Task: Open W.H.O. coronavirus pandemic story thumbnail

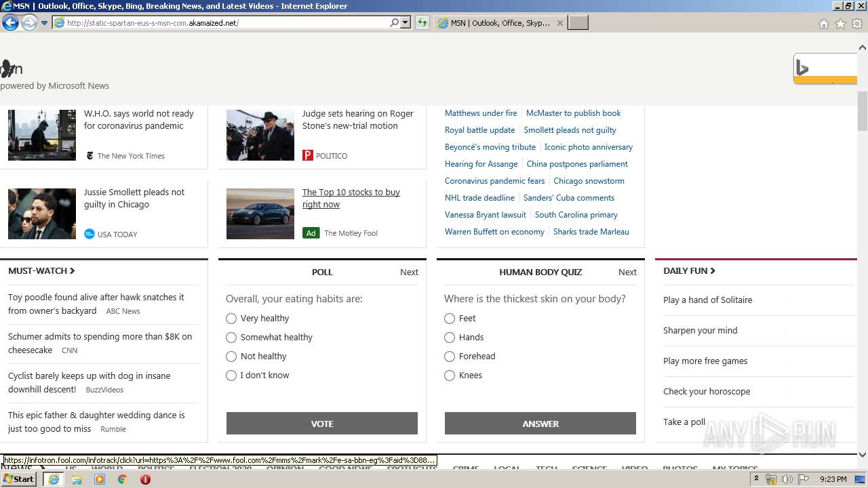Action: point(42,135)
